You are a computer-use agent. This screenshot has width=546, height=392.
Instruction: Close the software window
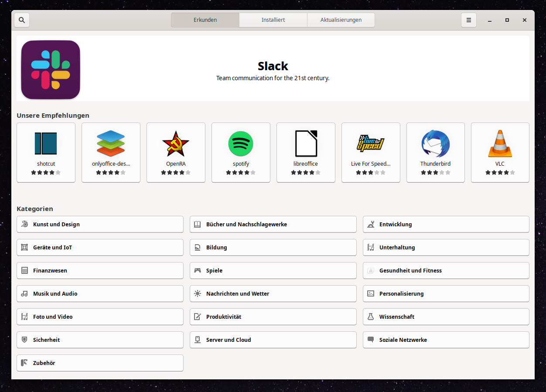(x=525, y=20)
